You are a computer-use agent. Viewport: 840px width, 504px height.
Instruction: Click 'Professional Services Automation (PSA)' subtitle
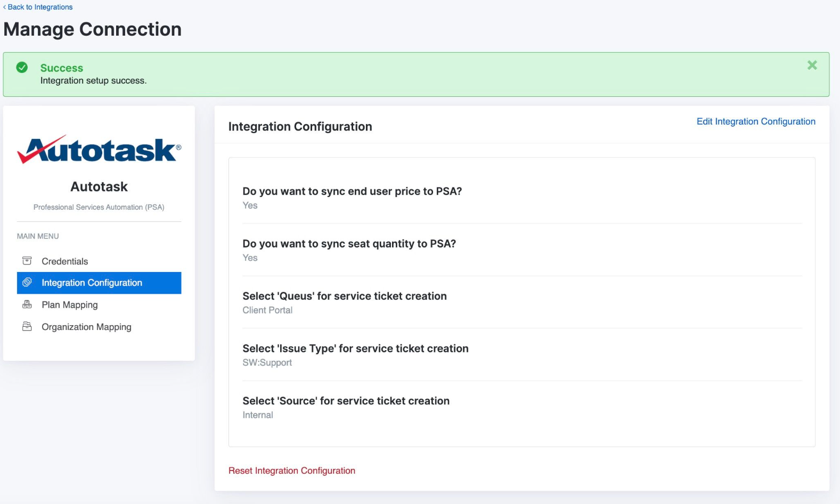[x=99, y=207]
